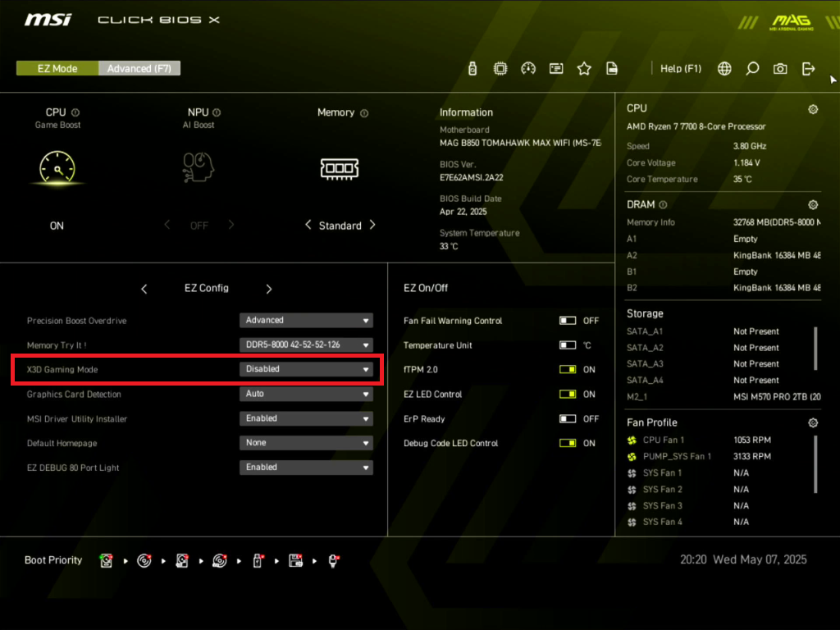This screenshot has width=840, height=630.
Task: Click the A2 KingBank memory slot row
Action: point(724,256)
